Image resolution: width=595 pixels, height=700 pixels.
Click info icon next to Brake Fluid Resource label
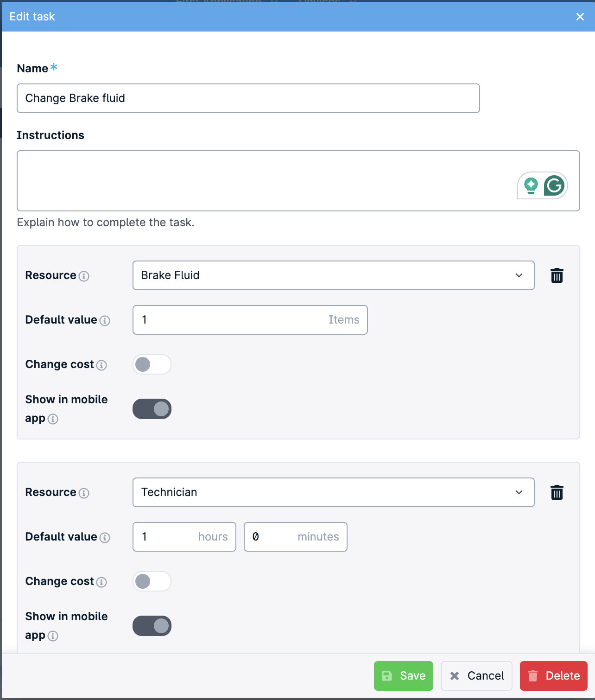coord(84,276)
